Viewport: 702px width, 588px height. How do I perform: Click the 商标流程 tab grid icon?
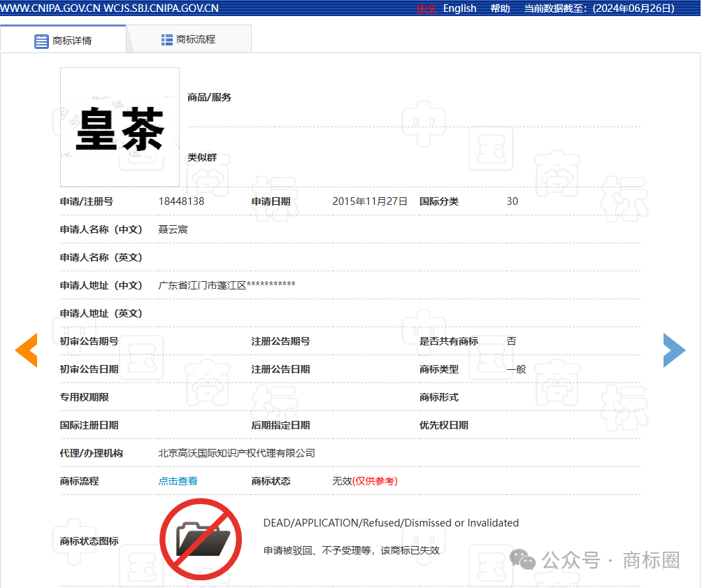coord(167,40)
